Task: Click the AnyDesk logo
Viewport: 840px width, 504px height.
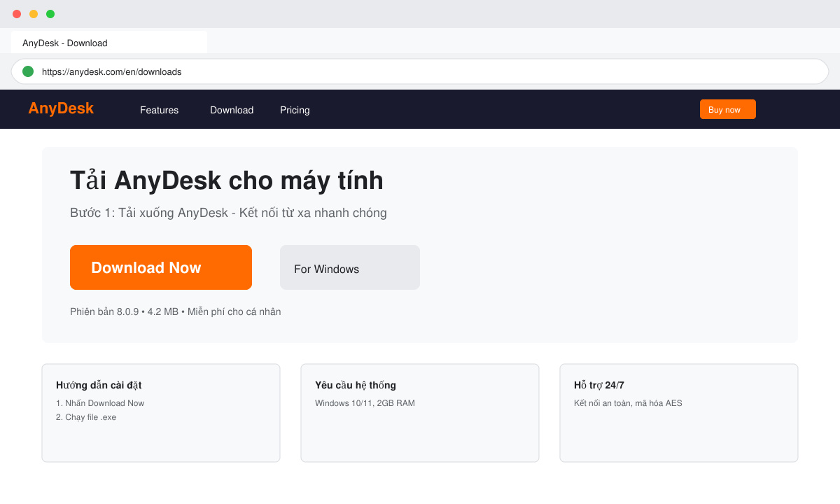Action: point(61,108)
